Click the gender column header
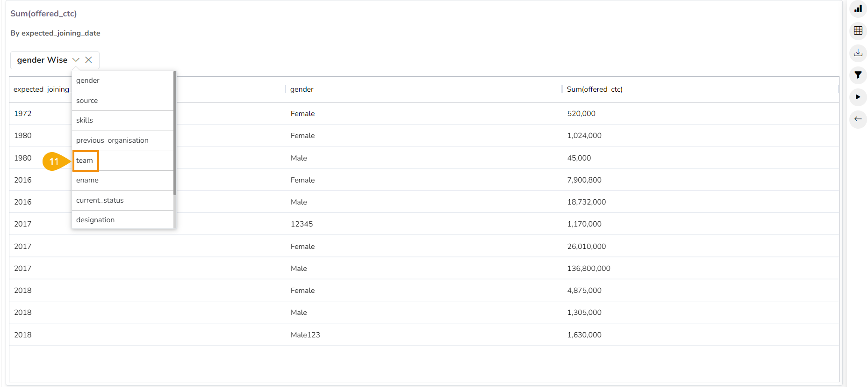Image resolution: width=868 pixels, height=387 pixels. click(301, 89)
